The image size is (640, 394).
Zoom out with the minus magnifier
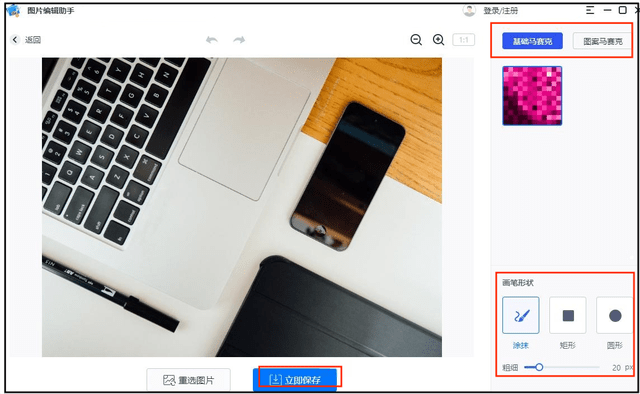pos(416,40)
